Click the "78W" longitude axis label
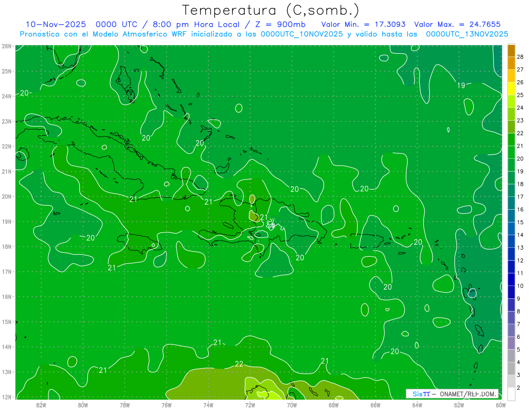 [x=125, y=405]
